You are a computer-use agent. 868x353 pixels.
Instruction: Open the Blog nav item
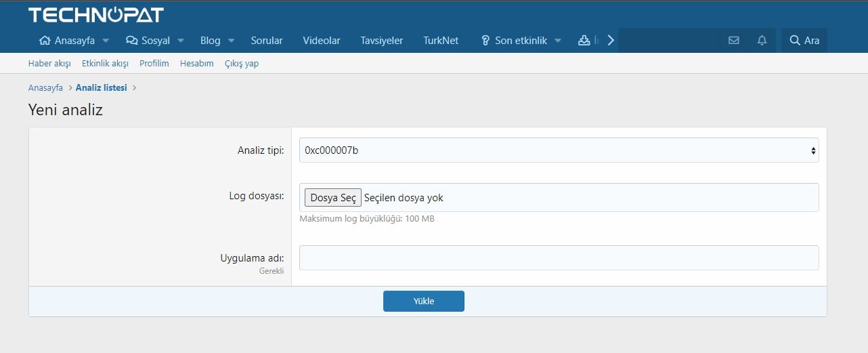click(211, 41)
